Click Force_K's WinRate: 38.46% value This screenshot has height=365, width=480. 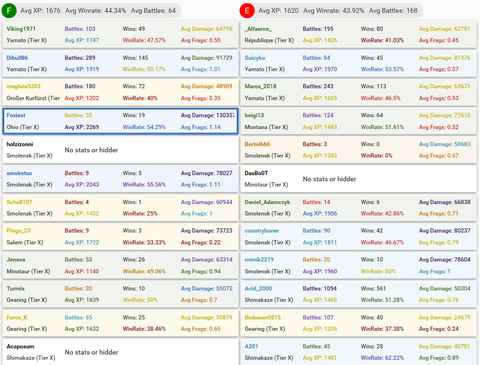tap(144, 329)
